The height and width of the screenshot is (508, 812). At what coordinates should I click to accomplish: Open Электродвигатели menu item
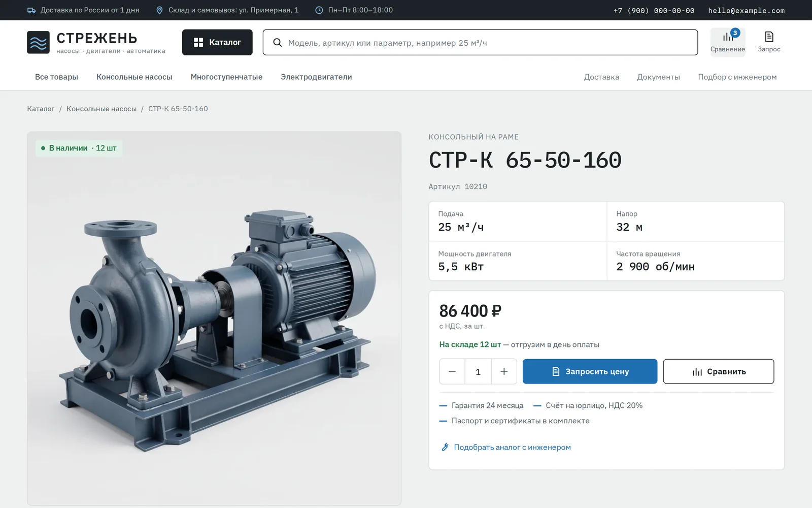click(x=316, y=77)
